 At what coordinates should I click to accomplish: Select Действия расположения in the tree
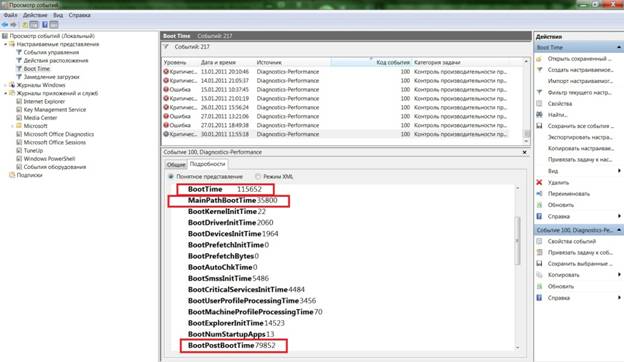[x=56, y=60]
